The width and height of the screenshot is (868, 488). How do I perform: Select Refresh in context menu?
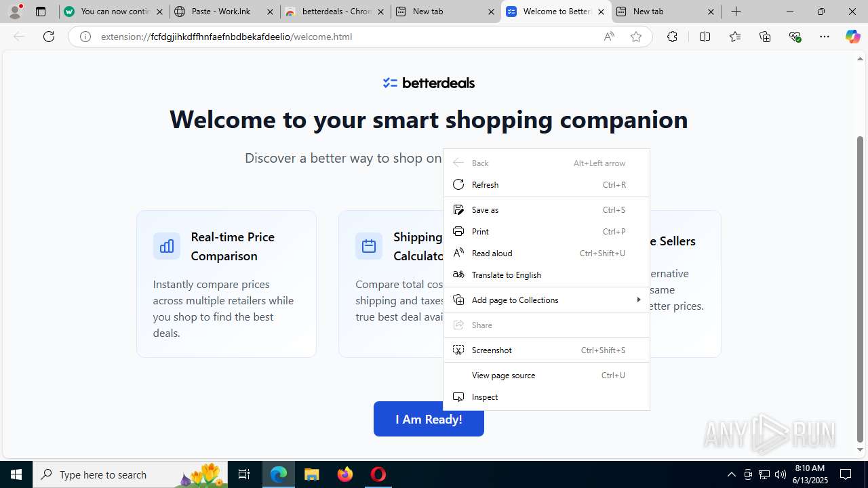[x=547, y=184]
